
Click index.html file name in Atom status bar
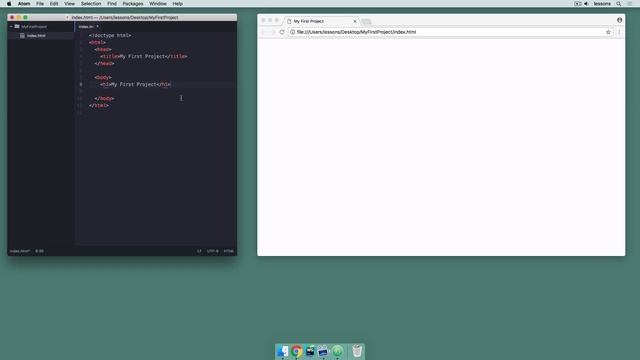coord(20,251)
